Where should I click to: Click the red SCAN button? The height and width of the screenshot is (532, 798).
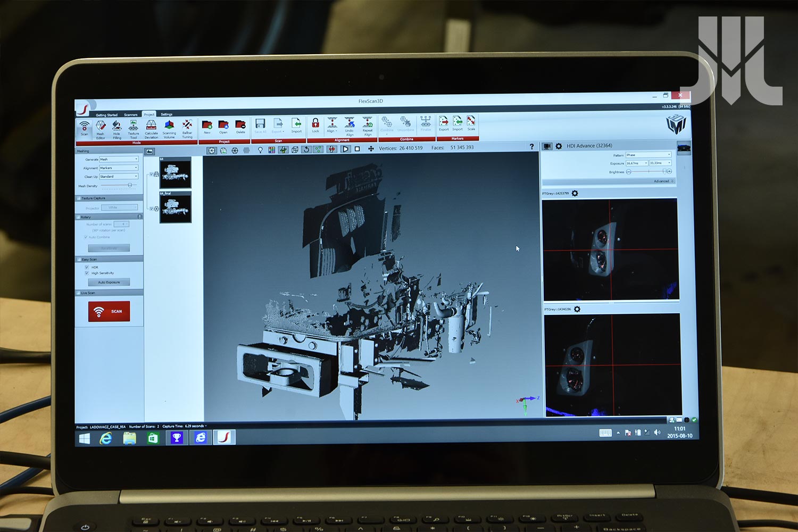click(109, 311)
